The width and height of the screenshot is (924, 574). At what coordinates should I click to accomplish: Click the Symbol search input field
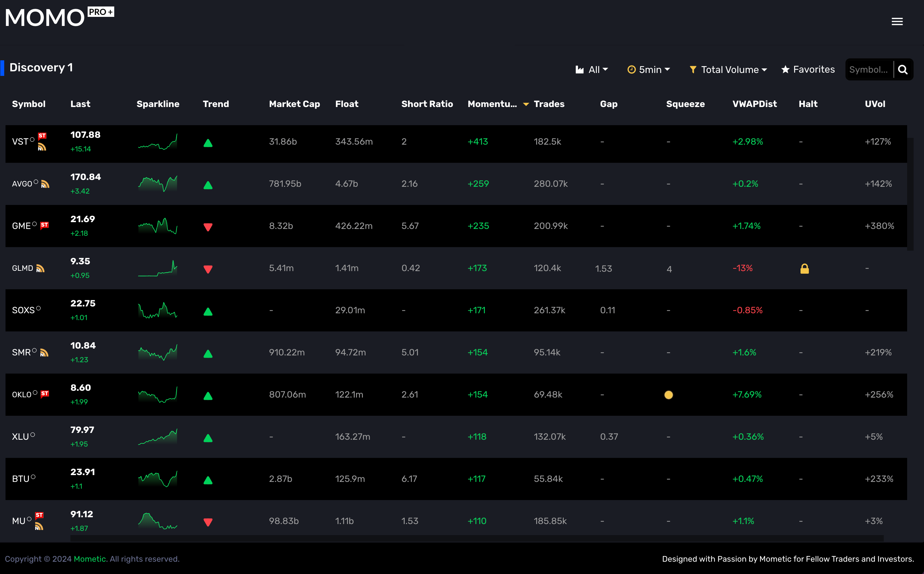(x=869, y=70)
